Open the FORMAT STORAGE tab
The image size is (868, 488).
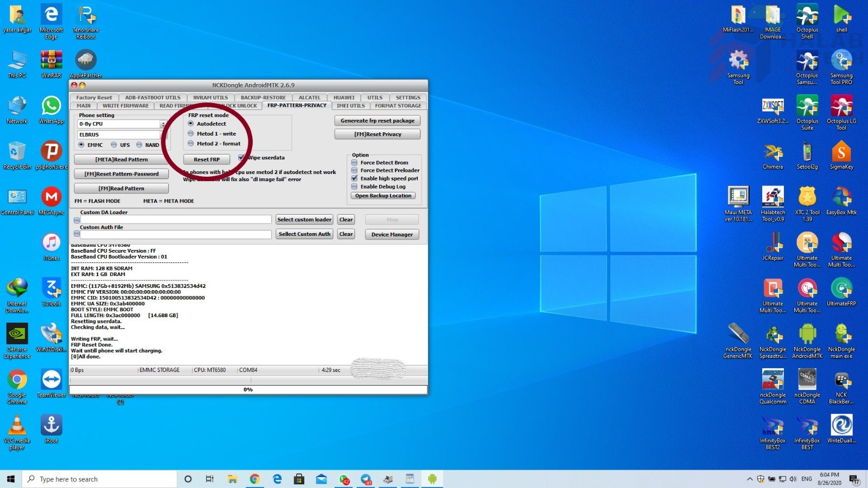(398, 106)
